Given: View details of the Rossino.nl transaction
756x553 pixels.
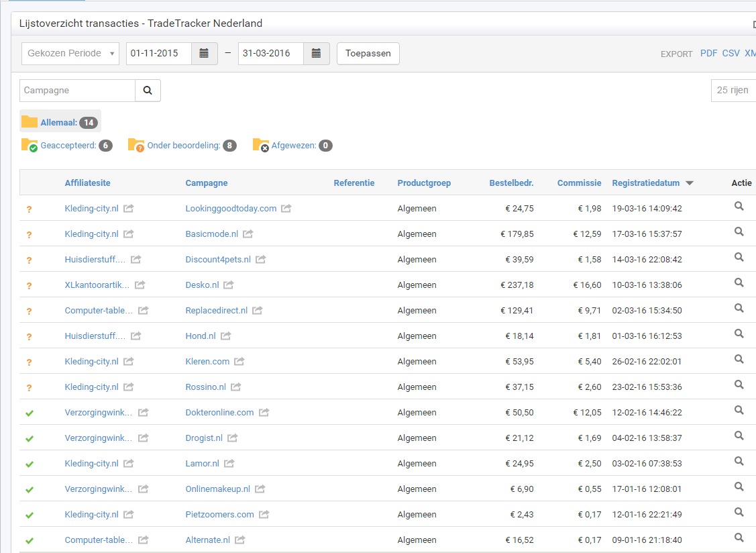Looking at the screenshot, I should [x=739, y=385].
